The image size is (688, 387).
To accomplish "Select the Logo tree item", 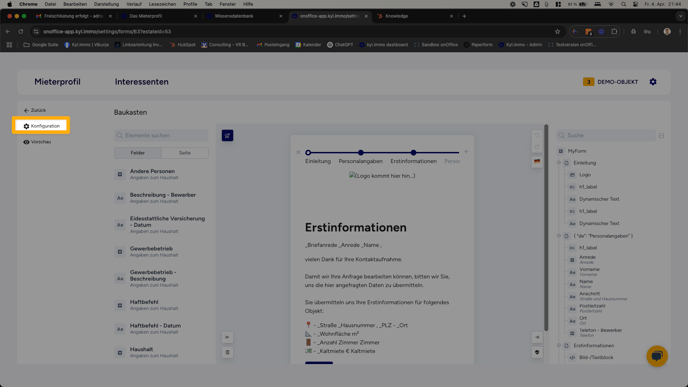I will (x=584, y=175).
